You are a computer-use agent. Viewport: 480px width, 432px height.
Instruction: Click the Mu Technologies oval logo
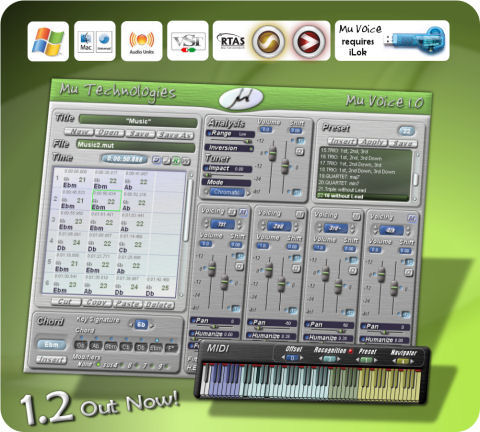coord(241,98)
